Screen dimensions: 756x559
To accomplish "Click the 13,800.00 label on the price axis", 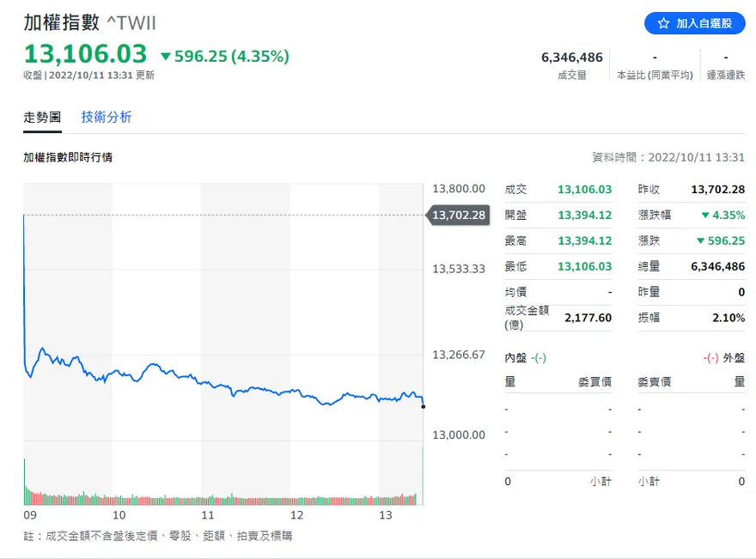I will [459, 189].
